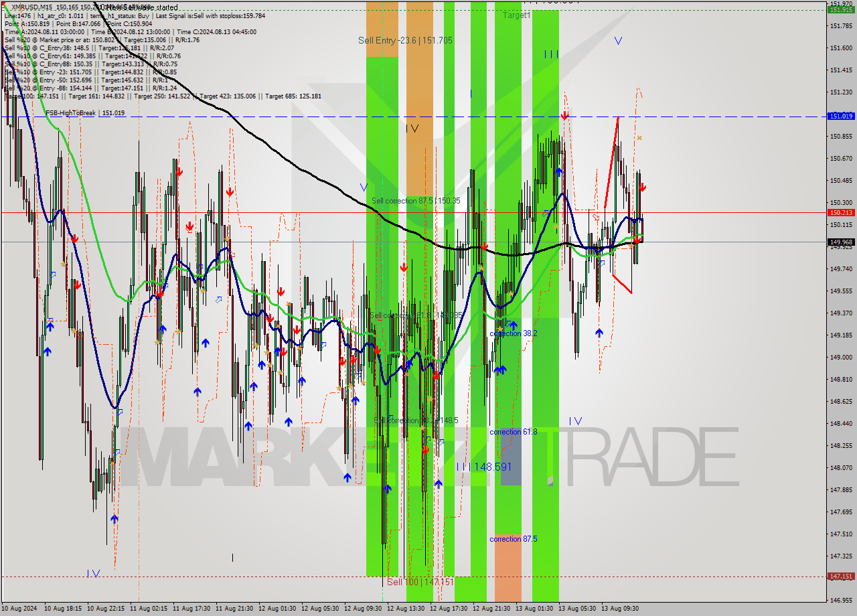The height and width of the screenshot is (616, 857).
Task: Click the 'I I I 148.591' wave label
Action: click(483, 467)
